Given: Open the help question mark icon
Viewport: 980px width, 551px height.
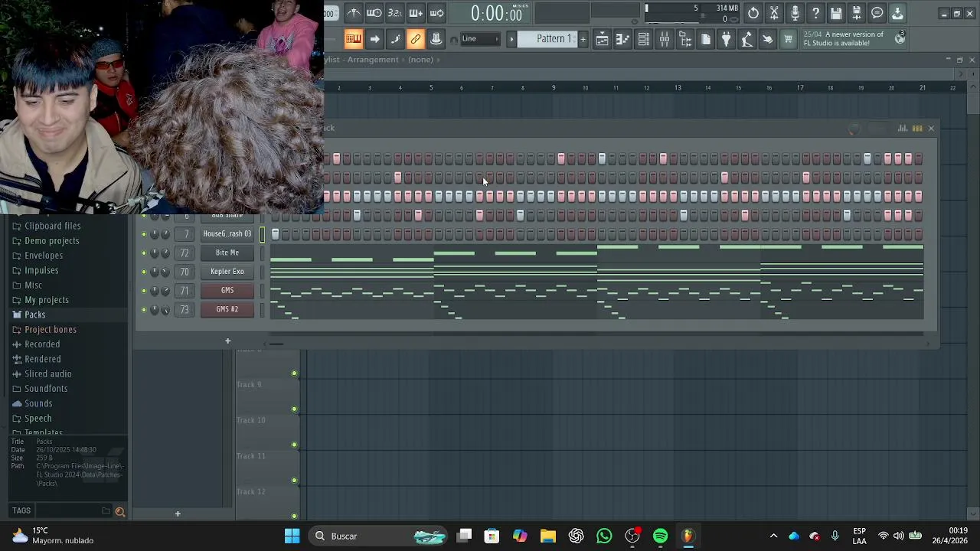Looking at the screenshot, I should tap(815, 13).
